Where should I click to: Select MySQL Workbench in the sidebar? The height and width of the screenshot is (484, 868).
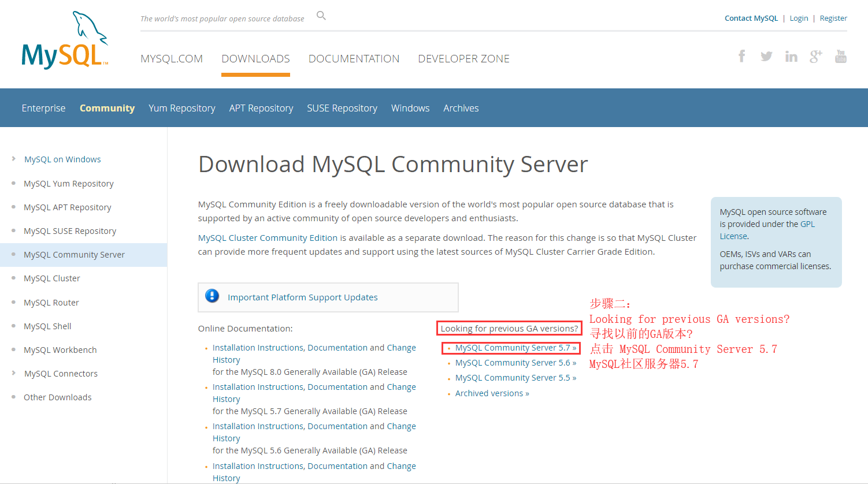(x=60, y=349)
